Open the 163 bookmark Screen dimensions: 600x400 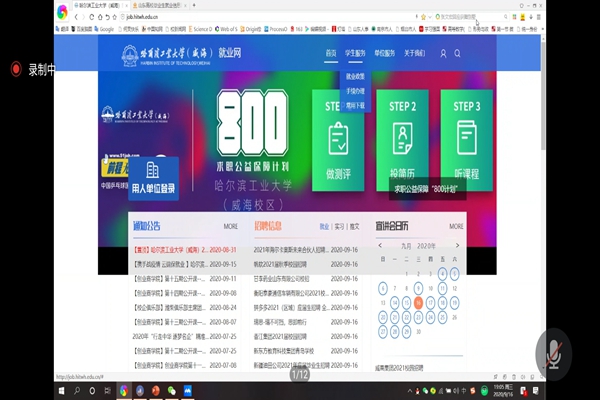coord(297,29)
